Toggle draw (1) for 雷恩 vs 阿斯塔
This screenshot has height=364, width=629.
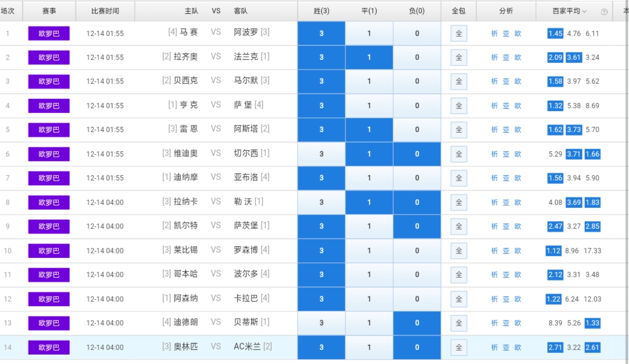pyautogui.click(x=369, y=129)
